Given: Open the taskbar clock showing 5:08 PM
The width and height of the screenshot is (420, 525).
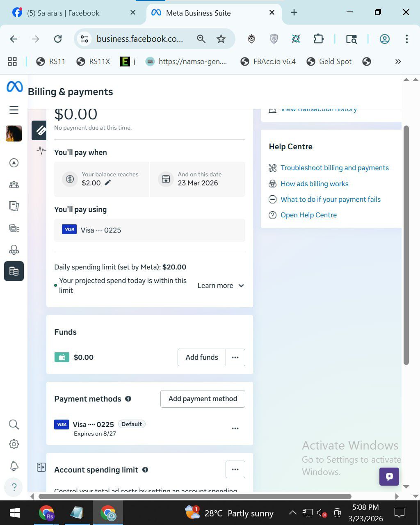Looking at the screenshot, I should [x=366, y=513].
